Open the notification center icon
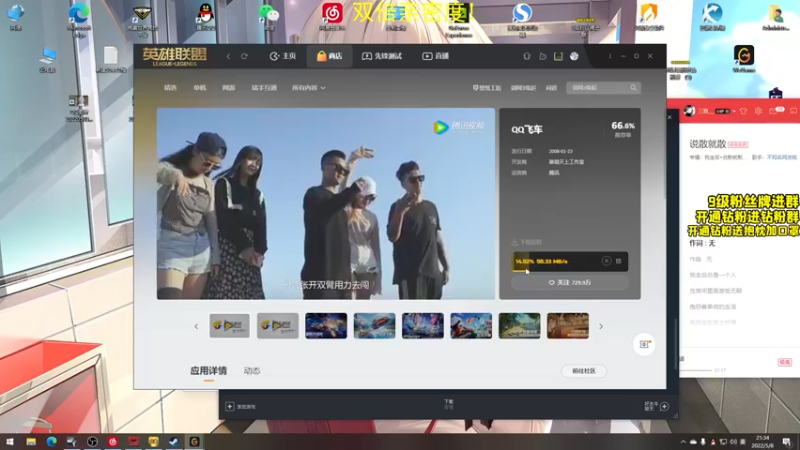Image resolution: width=800 pixels, height=450 pixels. (787, 442)
